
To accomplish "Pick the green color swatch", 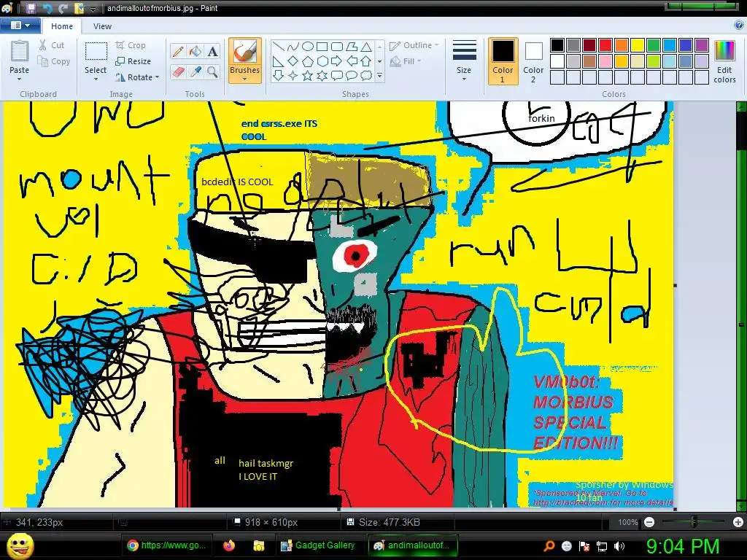I will pyautogui.click(x=653, y=45).
